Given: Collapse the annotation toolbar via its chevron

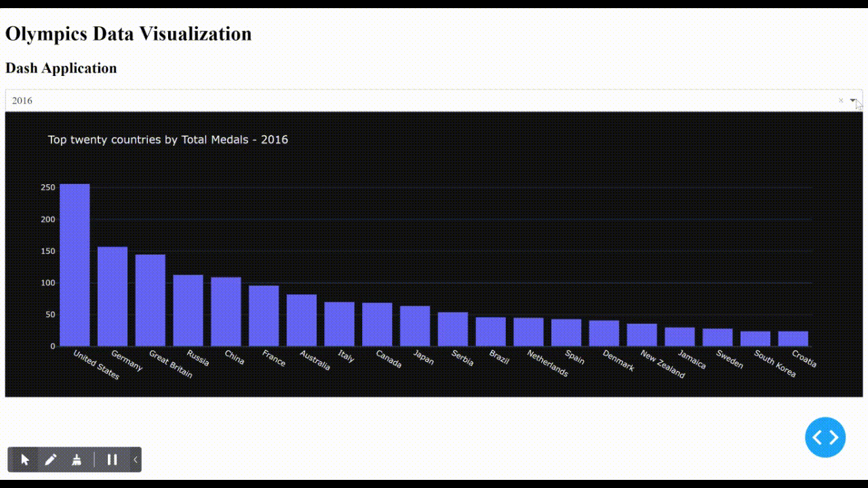Looking at the screenshot, I should [x=135, y=460].
